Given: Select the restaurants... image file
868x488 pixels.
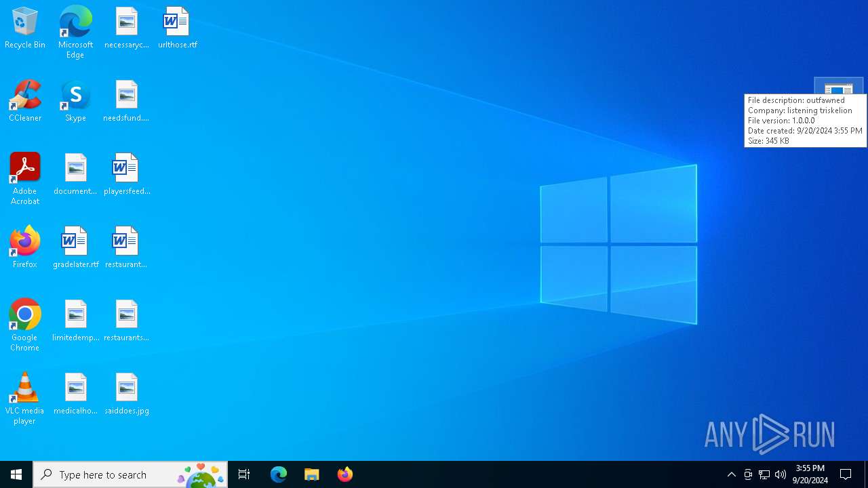Looking at the screenshot, I should (x=126, y=321).
